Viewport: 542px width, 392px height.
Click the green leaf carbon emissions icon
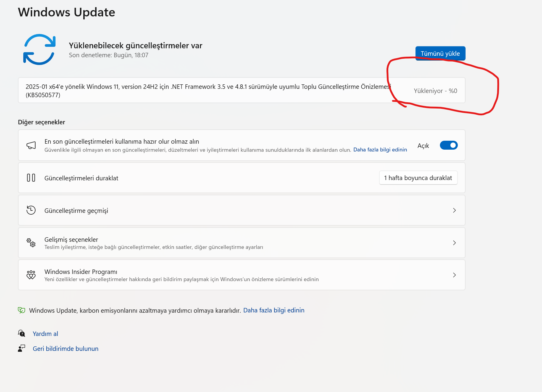(21, 310)
